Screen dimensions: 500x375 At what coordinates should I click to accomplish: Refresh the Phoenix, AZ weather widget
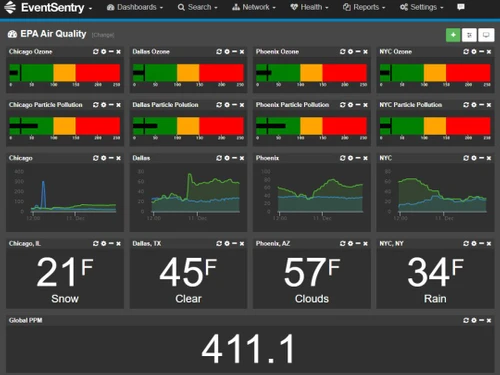pyautogui.click(x=343, y=244)
